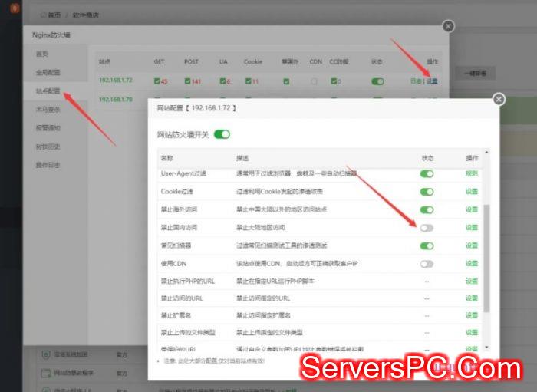Click the orange notification badge icon

(x=15, y=9)
